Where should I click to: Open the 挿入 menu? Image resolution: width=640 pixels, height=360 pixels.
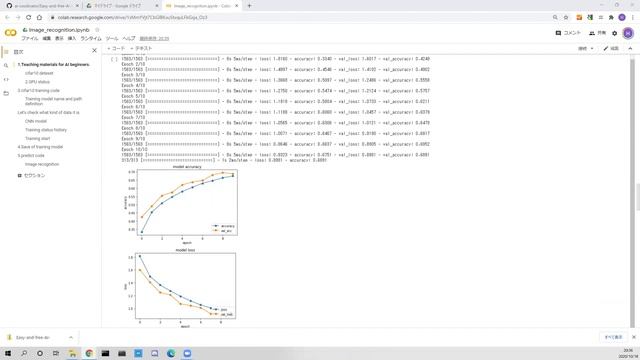coord(72,38)
